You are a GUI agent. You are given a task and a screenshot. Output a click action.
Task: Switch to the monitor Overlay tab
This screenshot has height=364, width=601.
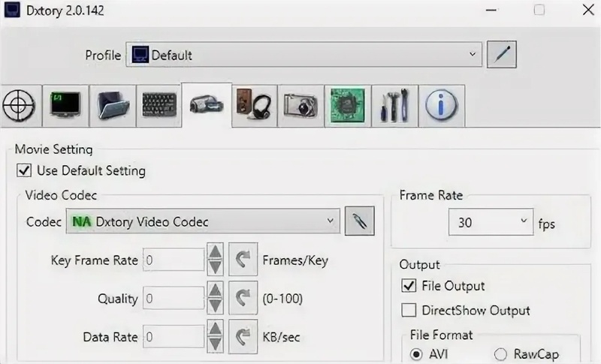tap(67, 106)
